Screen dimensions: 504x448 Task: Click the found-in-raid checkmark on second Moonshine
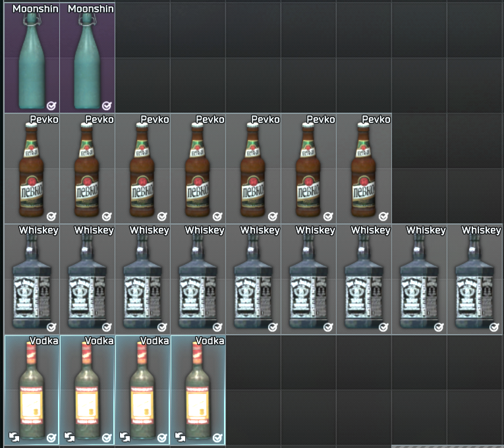pos(107,105)
